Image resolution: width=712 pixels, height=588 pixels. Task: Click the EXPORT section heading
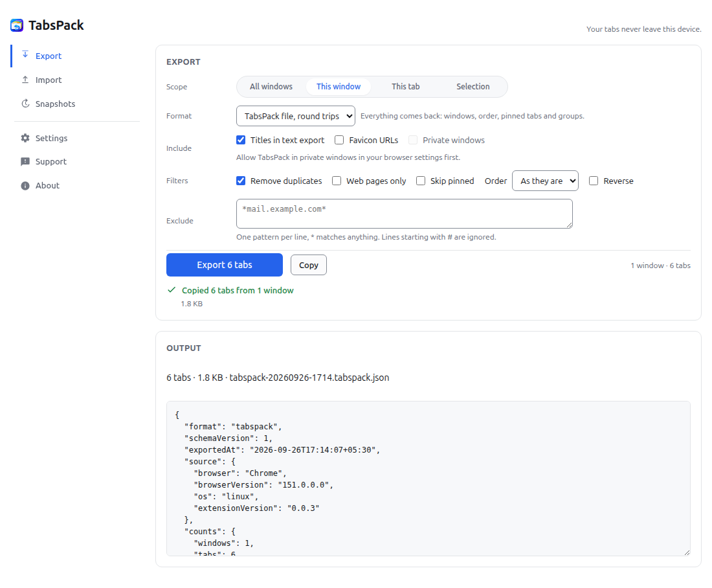click(183, 62)
